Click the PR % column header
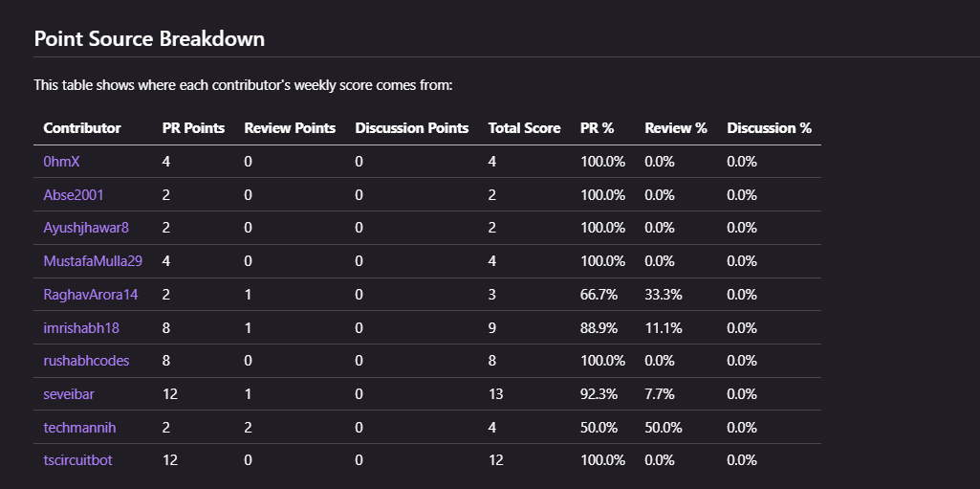This screenshot has width=980, height=489. click(x=597, y=128)
